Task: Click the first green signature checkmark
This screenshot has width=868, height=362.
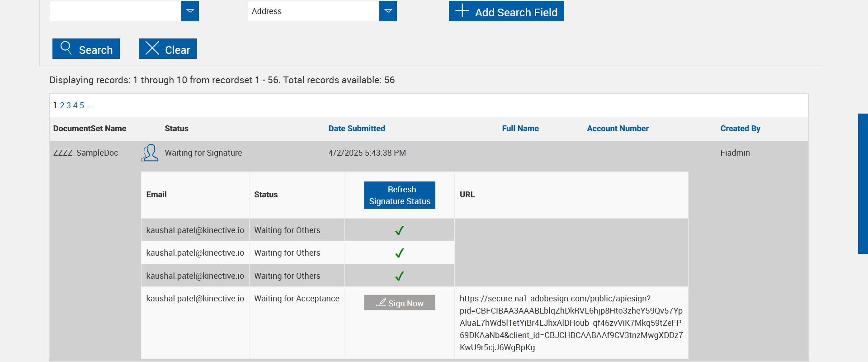Action: click(x=399, y=230)
